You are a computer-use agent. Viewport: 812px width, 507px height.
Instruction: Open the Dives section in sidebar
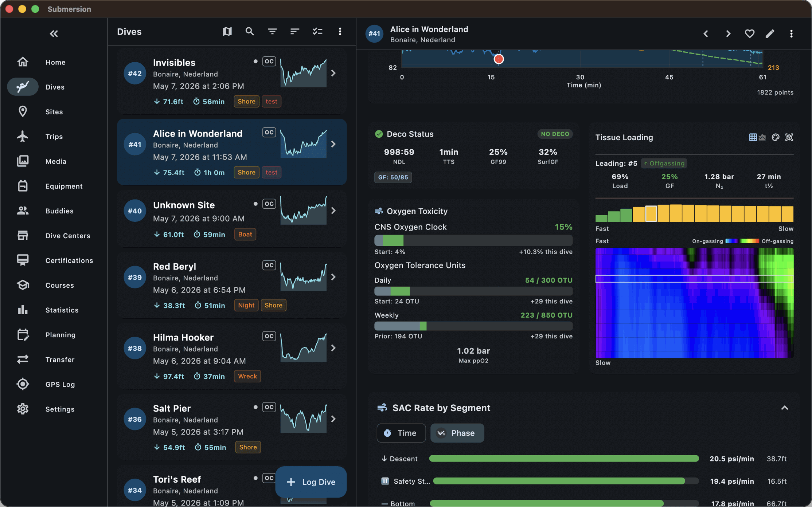(x=54, y=87)
